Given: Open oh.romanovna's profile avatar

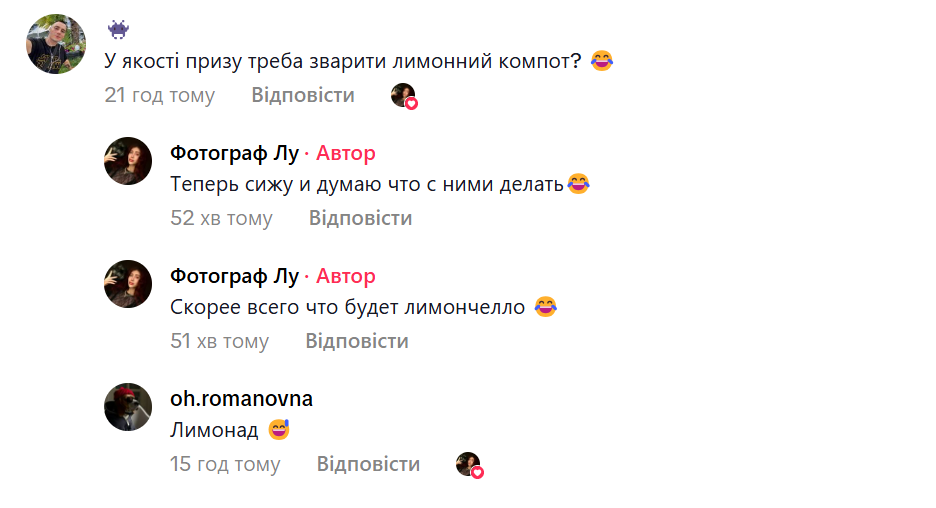Looking at the screenshot, I should pos(128,407).
